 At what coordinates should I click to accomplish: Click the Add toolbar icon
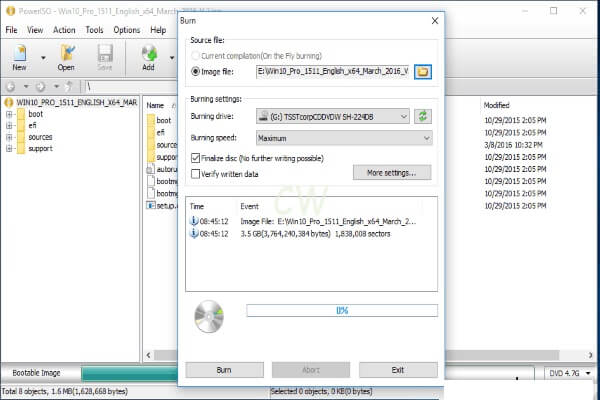tap(149, 53)
